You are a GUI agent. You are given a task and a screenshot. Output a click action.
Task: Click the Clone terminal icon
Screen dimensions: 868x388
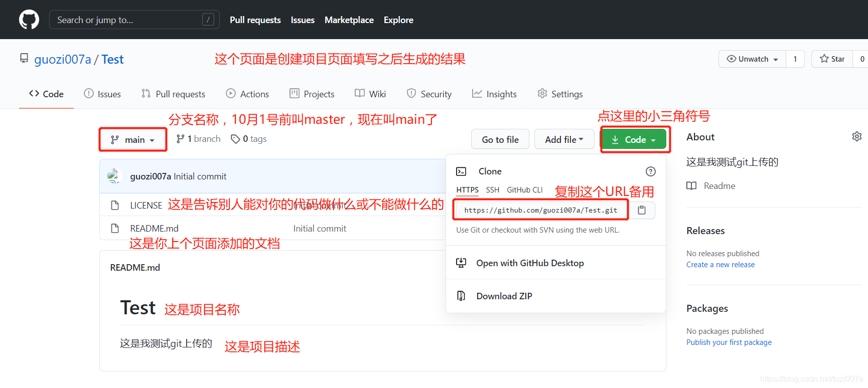461,171
